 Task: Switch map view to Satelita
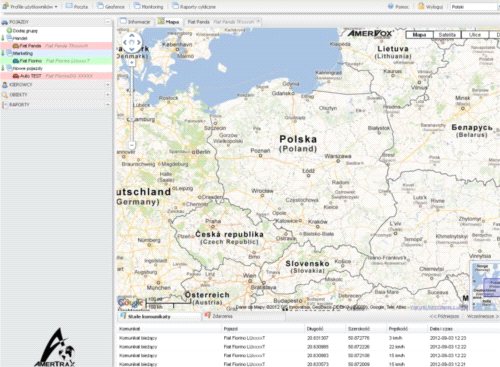coord(447,35)
